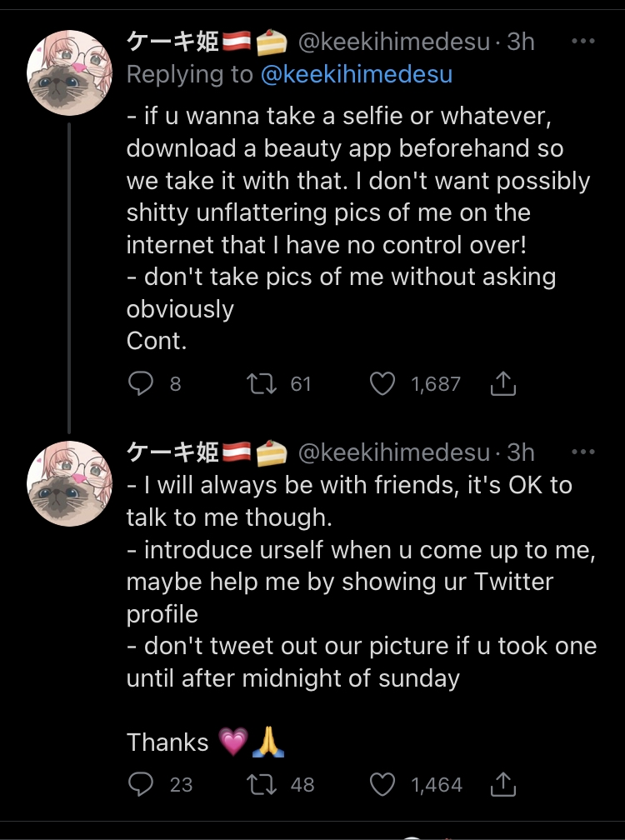Open more options on first tweet
Viewport: 625px width, 840px height.
[582, 41]
